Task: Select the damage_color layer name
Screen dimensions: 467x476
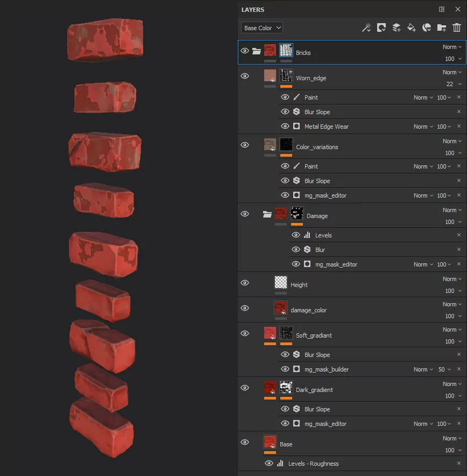Action: tap(308, 310)
